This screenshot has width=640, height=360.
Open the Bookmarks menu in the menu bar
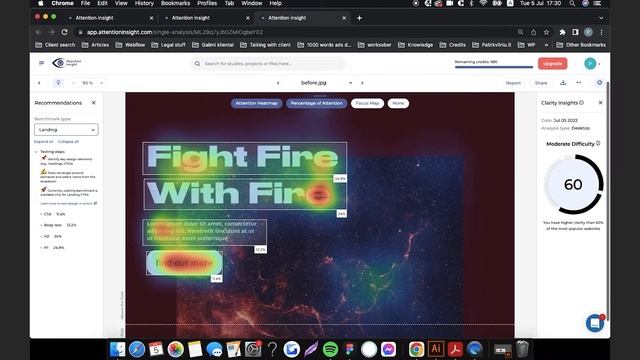tap(175, 3)
